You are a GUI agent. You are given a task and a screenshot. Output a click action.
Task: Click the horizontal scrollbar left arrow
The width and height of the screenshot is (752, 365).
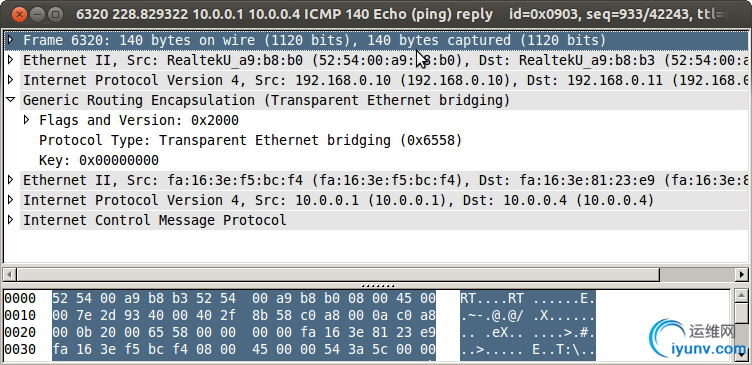tap(10, 274)
